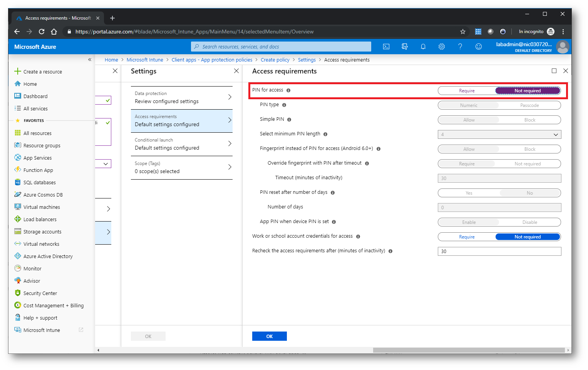Set Simple PIN to Block
The width and height of the screenshot is (588, 370).
click(530, 120)
